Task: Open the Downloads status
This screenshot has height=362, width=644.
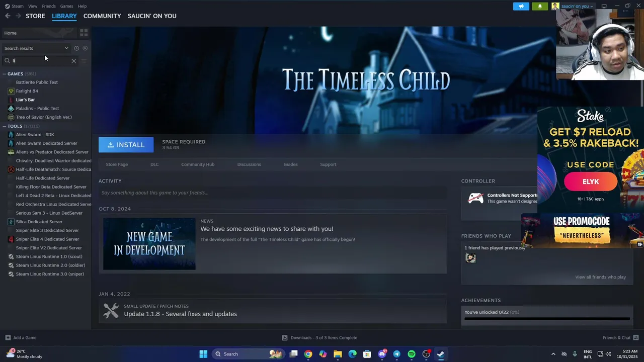Action: tap(319, 337)
